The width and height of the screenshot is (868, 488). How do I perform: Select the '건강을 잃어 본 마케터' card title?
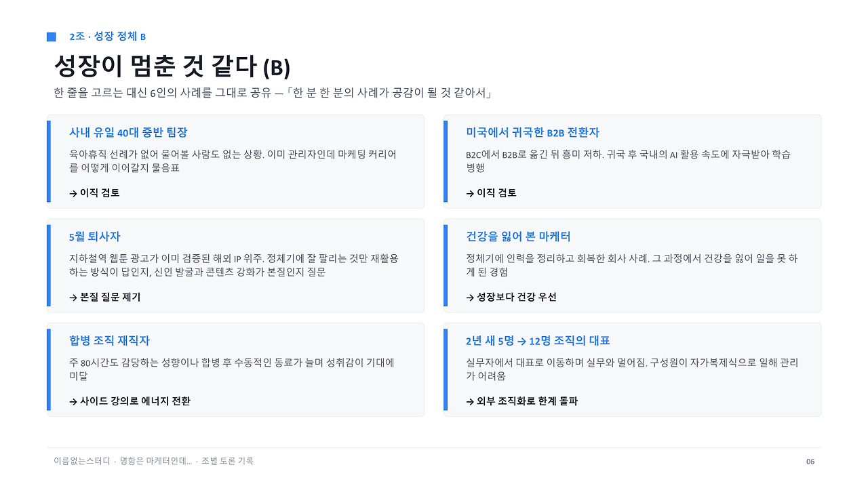[518, 237]
